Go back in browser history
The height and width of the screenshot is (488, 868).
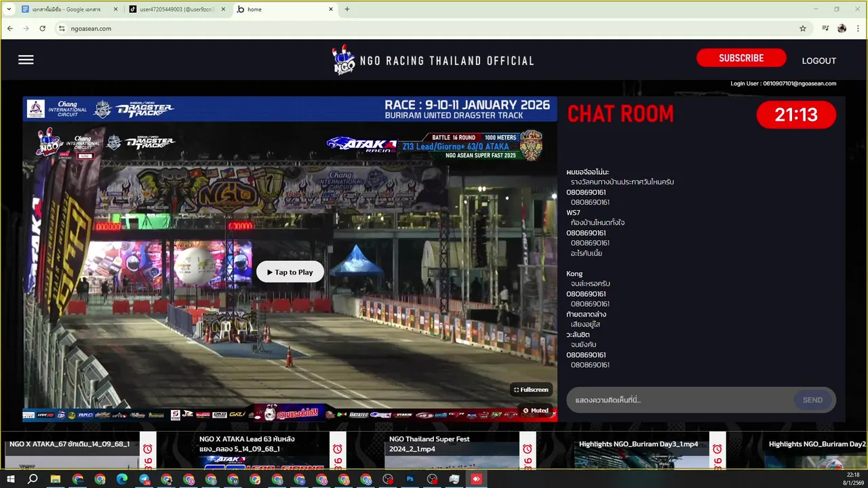tap(9, 28)
